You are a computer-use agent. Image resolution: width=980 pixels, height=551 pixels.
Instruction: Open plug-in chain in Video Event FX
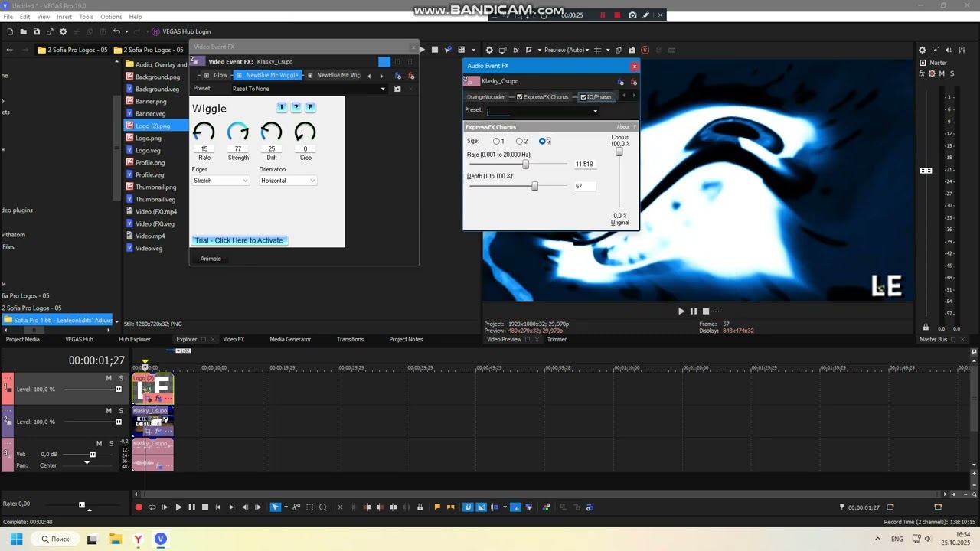pyautogui.click(x=398, y=76)
